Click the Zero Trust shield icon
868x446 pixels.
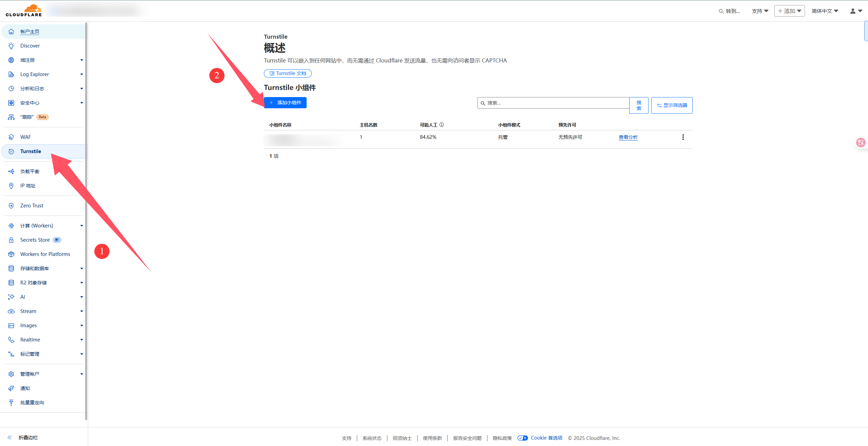[11, 206]
